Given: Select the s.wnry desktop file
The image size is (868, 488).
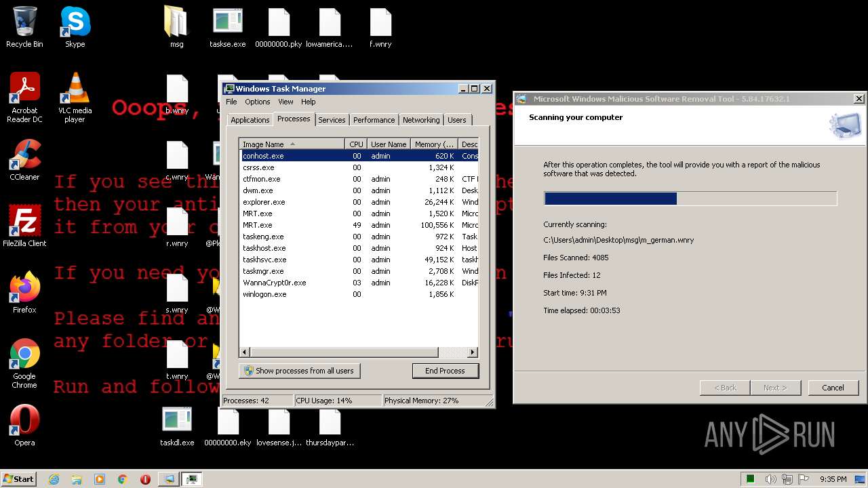Looking at the screenshot, I should coord(177,294).
